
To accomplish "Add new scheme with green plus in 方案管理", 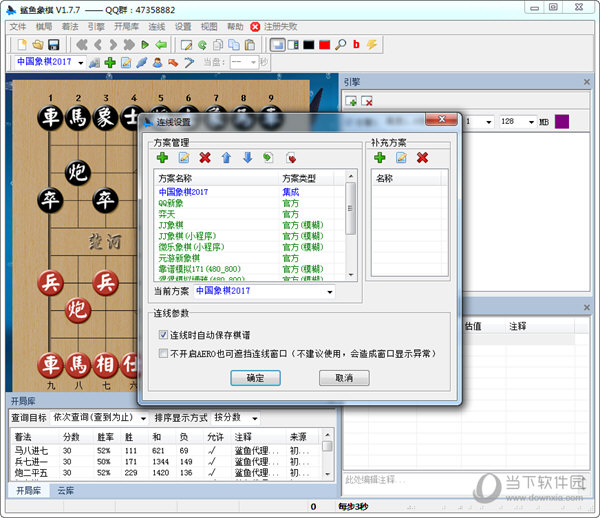I will coord(162,157).
